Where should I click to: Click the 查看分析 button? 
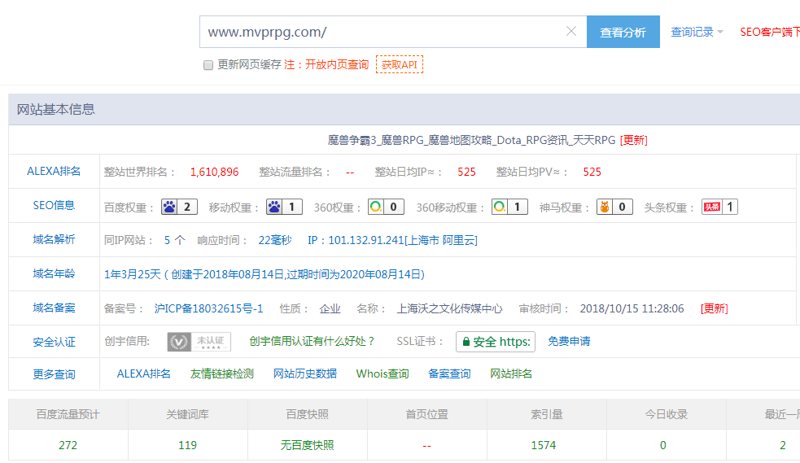pos(623,32)
